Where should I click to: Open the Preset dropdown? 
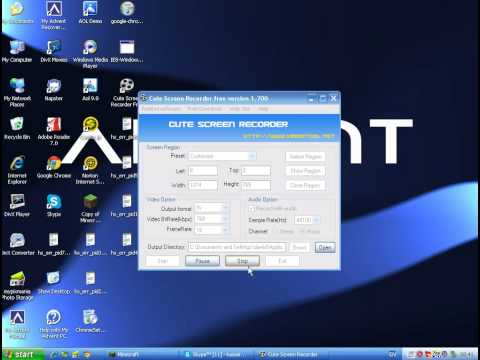point(222,156)
